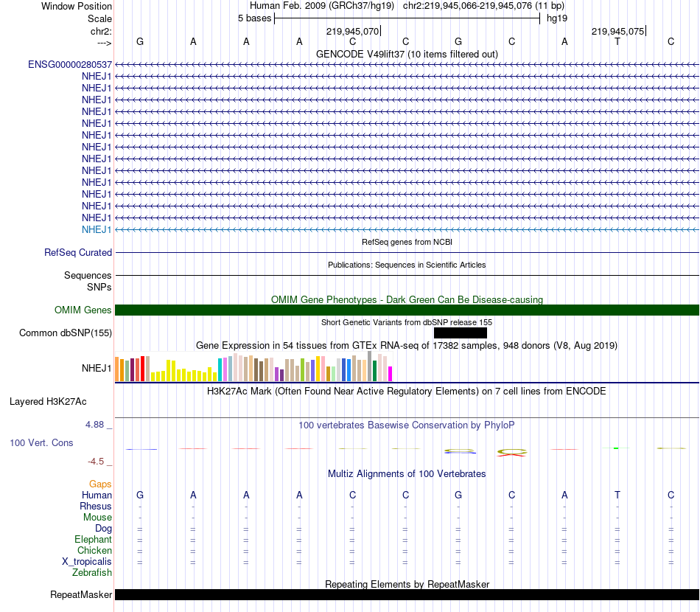The height and width of the screenshot is (612, 700).
Task: Click the Gaps row label
Action: (x=100, y=484)
